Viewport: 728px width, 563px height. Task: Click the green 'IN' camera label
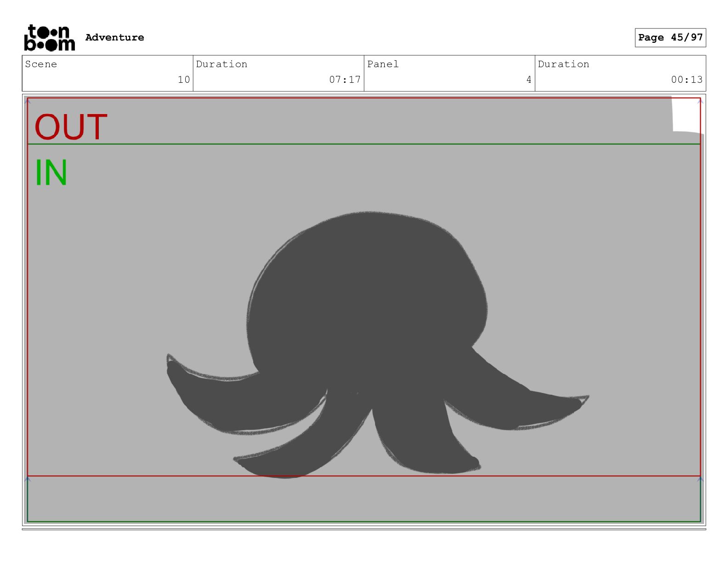click(51, 172)
